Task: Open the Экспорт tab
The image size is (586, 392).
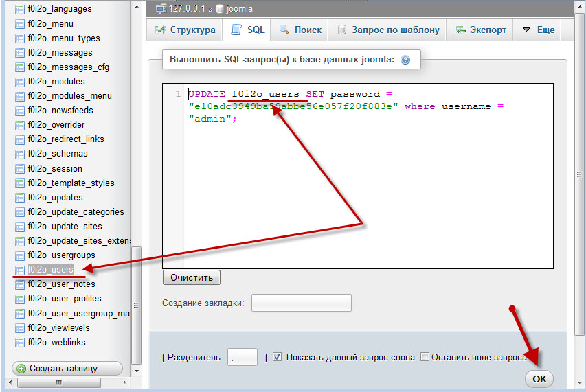Action: tap(480, 30)
